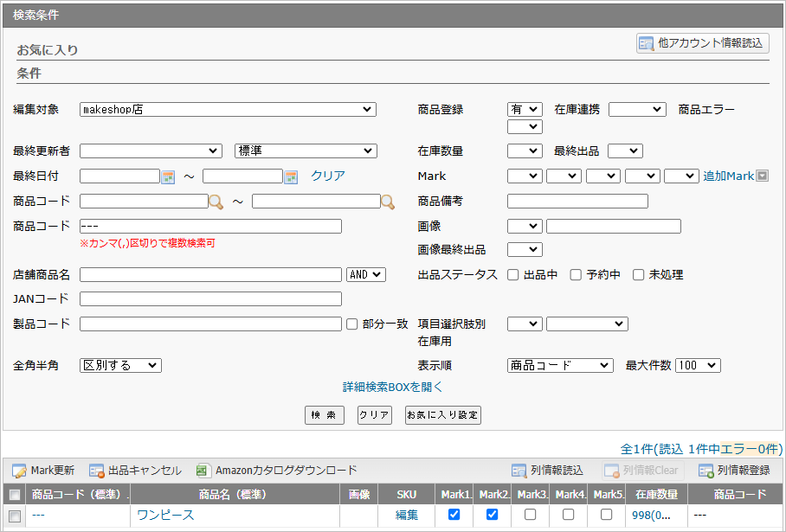Open the 画像 dropdown
This screenshot has height=532, width=786.
click(x=525, y=226)
